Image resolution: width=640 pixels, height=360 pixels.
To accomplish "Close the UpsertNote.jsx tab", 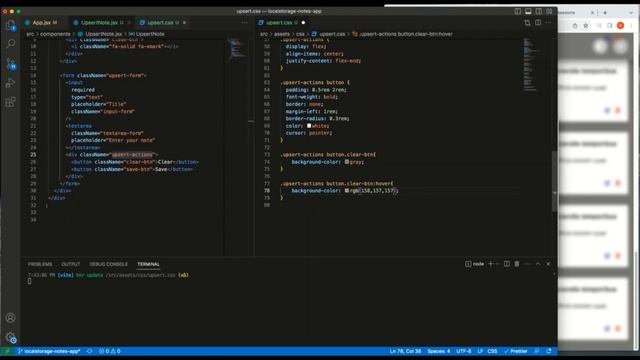I will click(x=129, y=23).
